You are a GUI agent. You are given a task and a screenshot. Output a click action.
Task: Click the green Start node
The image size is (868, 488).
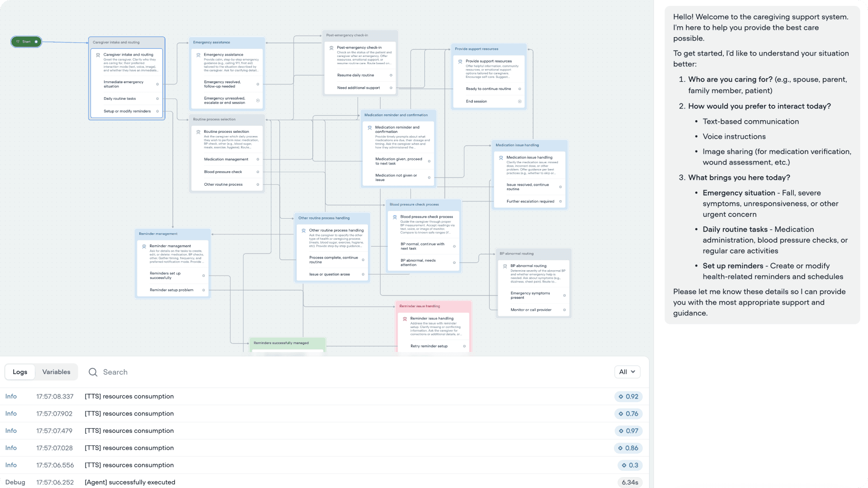[x=26, y=42]
